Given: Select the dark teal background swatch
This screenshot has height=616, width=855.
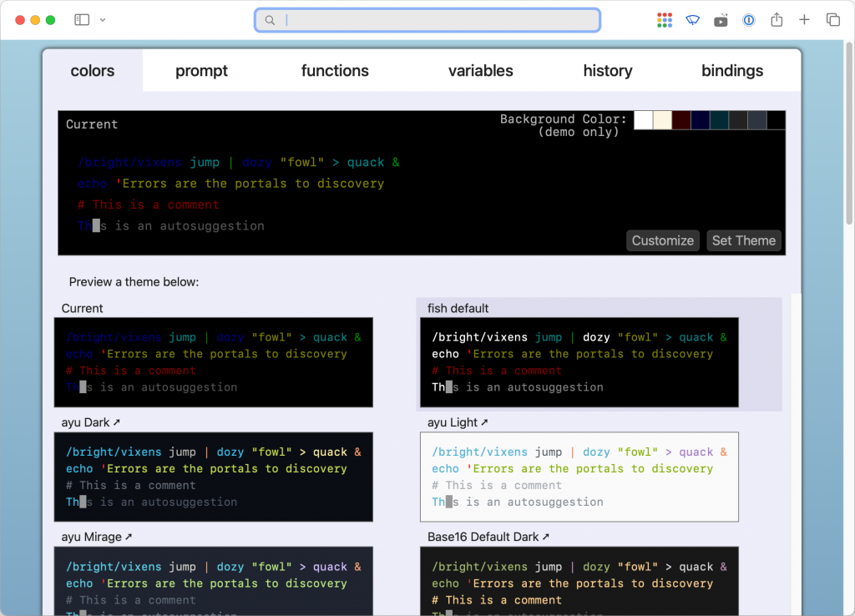Looking at the screenshot, I should tap(719, 120).
